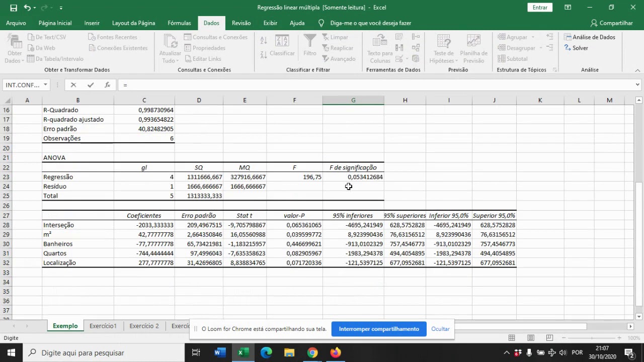Open Excel from the Windows taskbar
Image resolution: width=644 pixels, height=362 pixels.
click(243, 352)
